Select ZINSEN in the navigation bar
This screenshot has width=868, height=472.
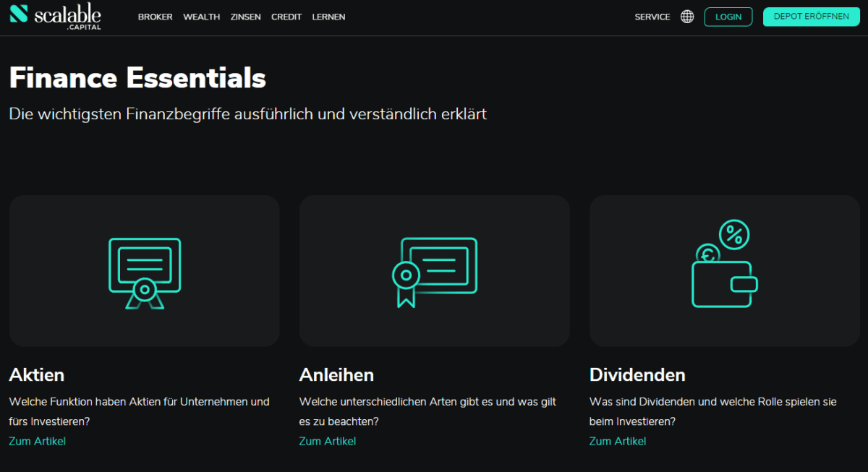(245, 17)
